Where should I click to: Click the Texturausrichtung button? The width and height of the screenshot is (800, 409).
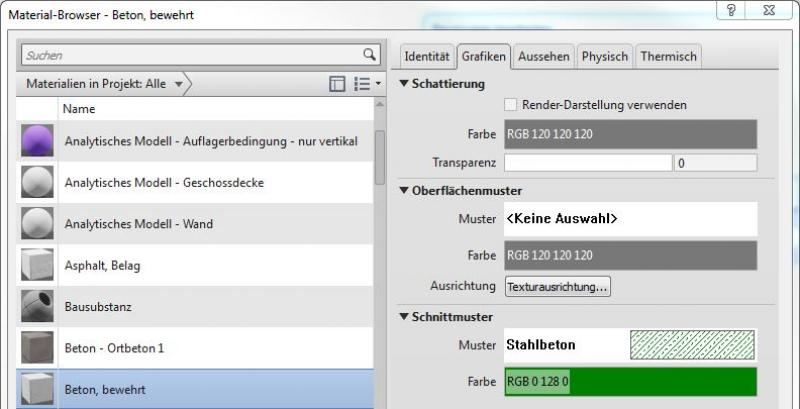tap(558, 287)
